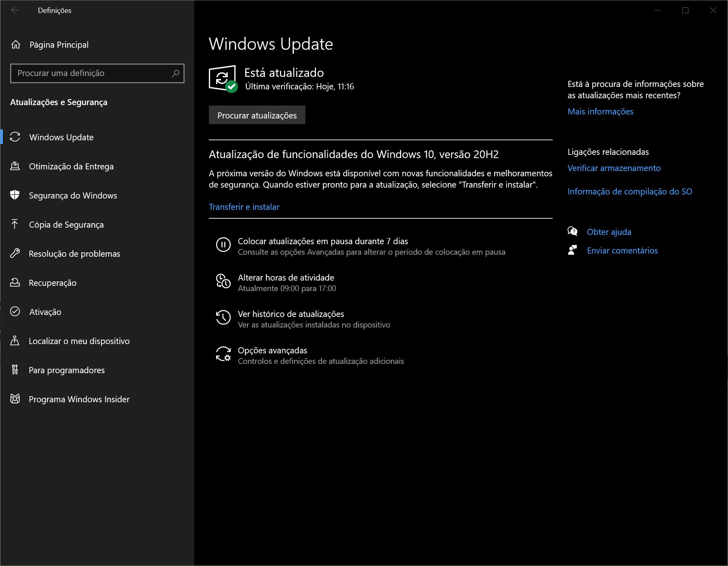Maximize the Definições window
This screenshot has height=566, width=728.
coord(685,11)
